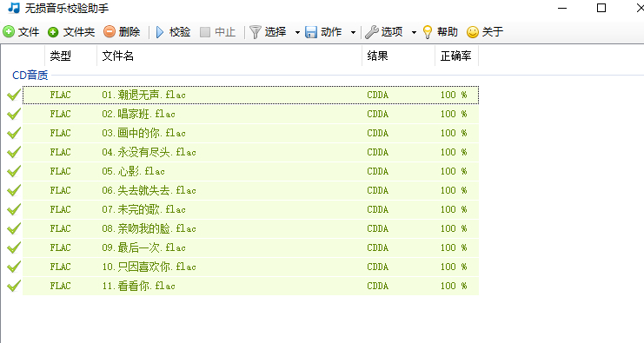The height and width of the screenshot is (343, 644).
Task: Select file name 10.只因喜欢你.flac
Action: pos(149,267)
